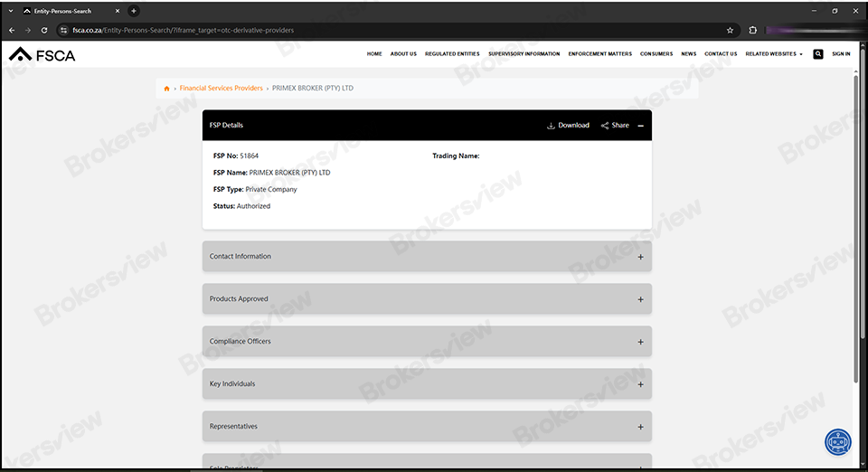Expand Contact Information section
This screenshot has width=868, height=472.
click(427, 256)
